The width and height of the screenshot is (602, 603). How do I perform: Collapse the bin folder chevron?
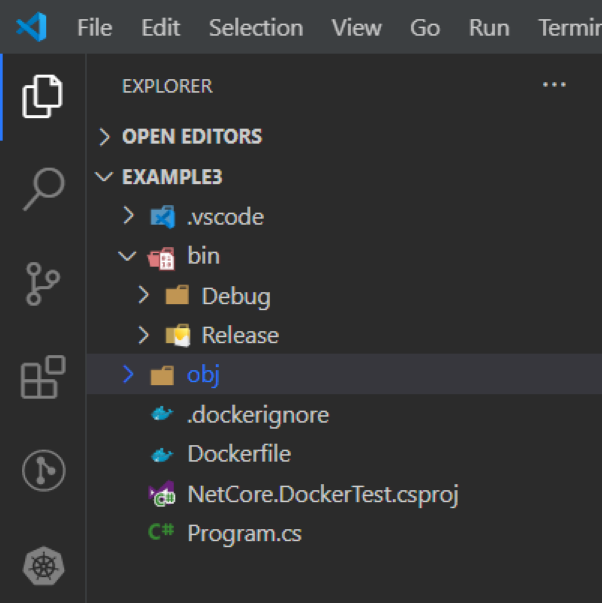127,255
